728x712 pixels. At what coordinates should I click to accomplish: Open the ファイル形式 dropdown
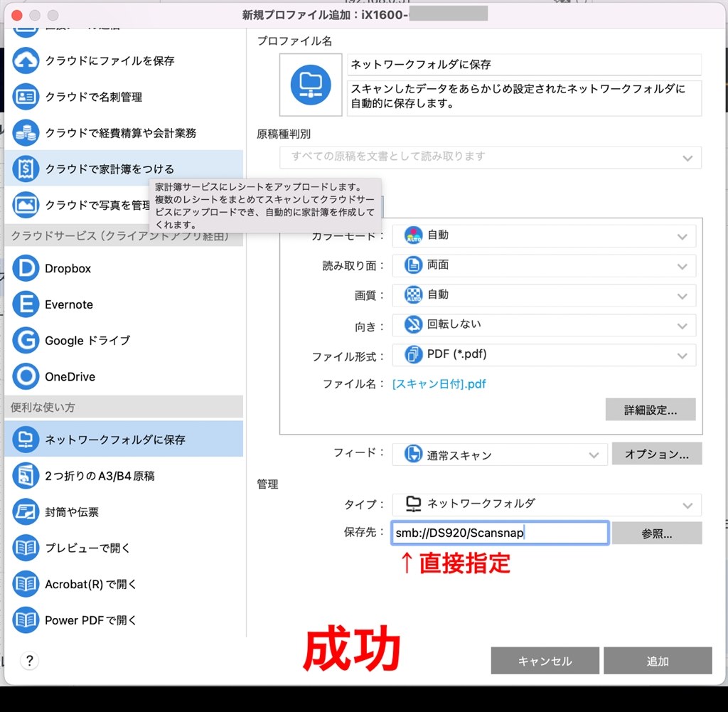[544, 355]
